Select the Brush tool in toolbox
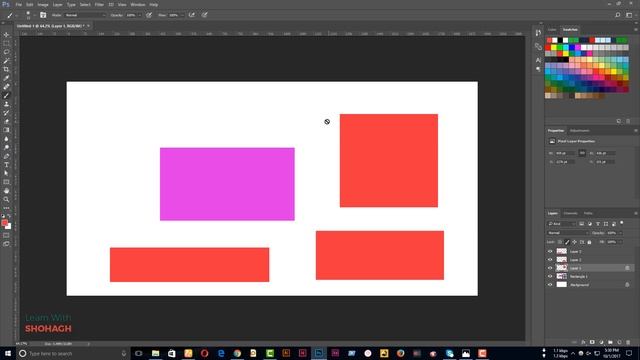Screen dimensions: 640x360 click(x=6, y=96)
